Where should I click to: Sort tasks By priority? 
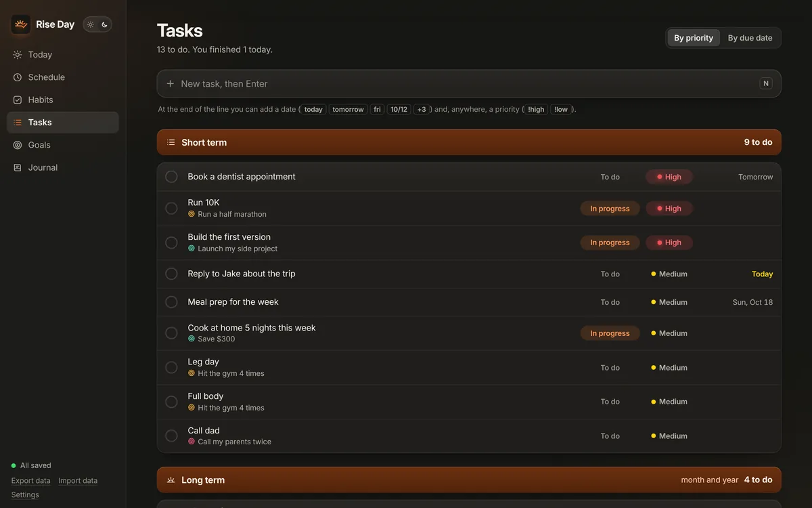click(x=694, y=38)
